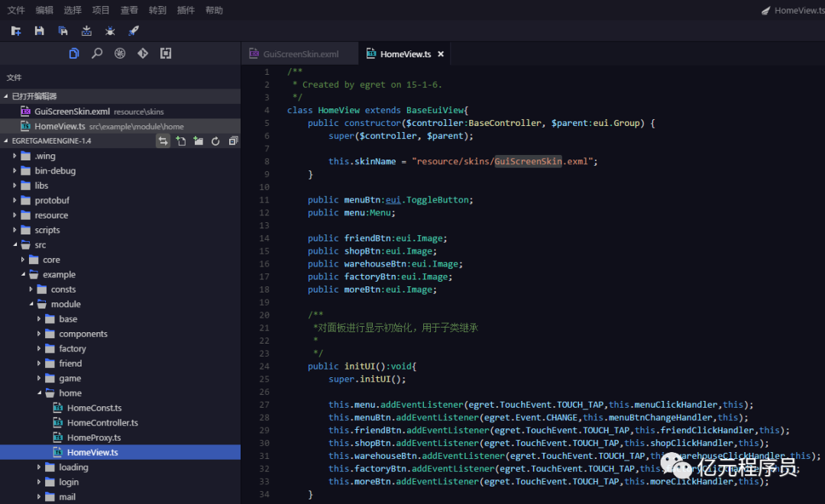Click the build project toolbar icon
The height and width of the screenshot is (504, 825).
click(86, 31)
